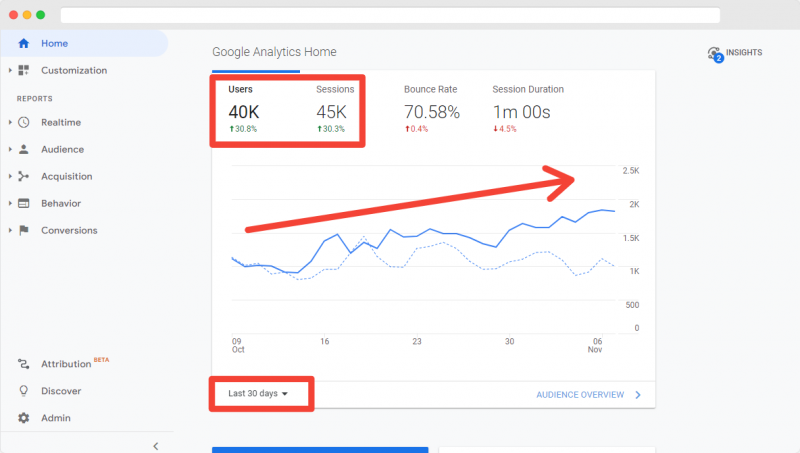Click the Admin gear icon
The width and height of the screenshot is (800, 453).
[x=23, y=418]
